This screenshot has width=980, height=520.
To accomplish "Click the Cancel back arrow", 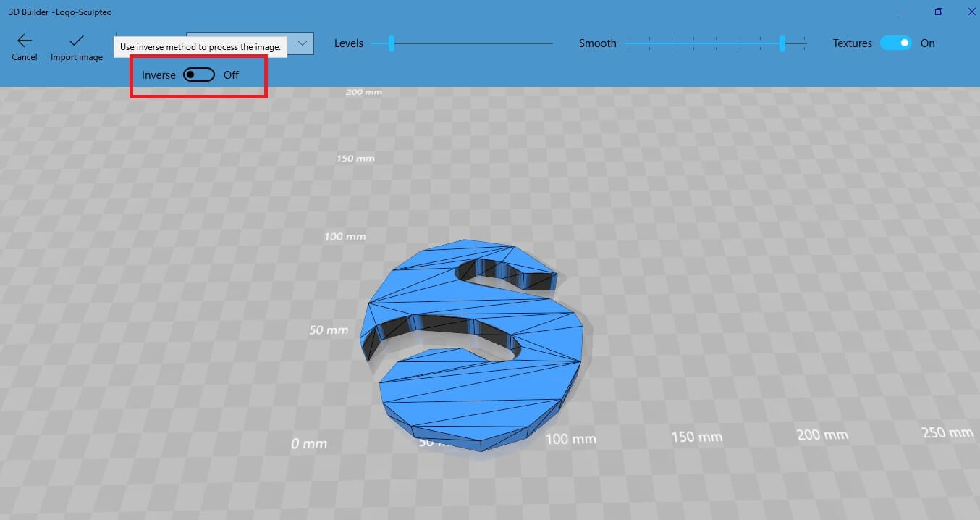I will click(25, 41).
